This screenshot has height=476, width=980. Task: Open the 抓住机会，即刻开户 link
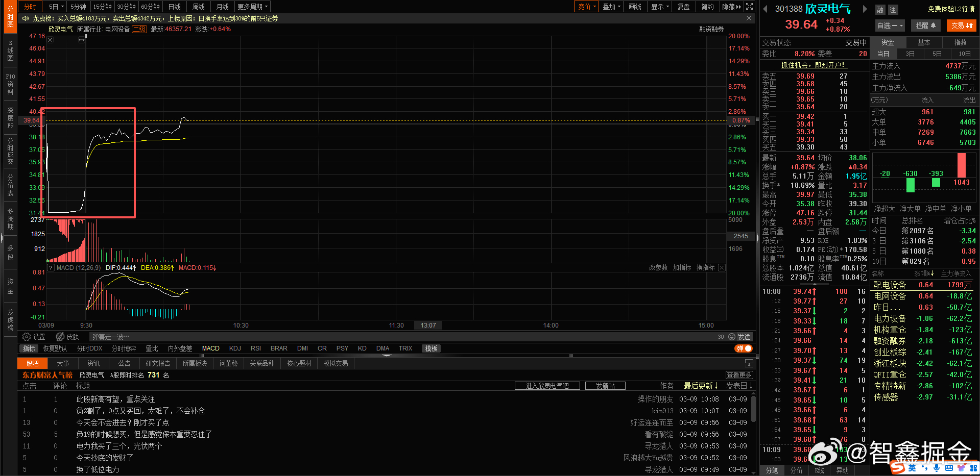[x=814, y=65]
